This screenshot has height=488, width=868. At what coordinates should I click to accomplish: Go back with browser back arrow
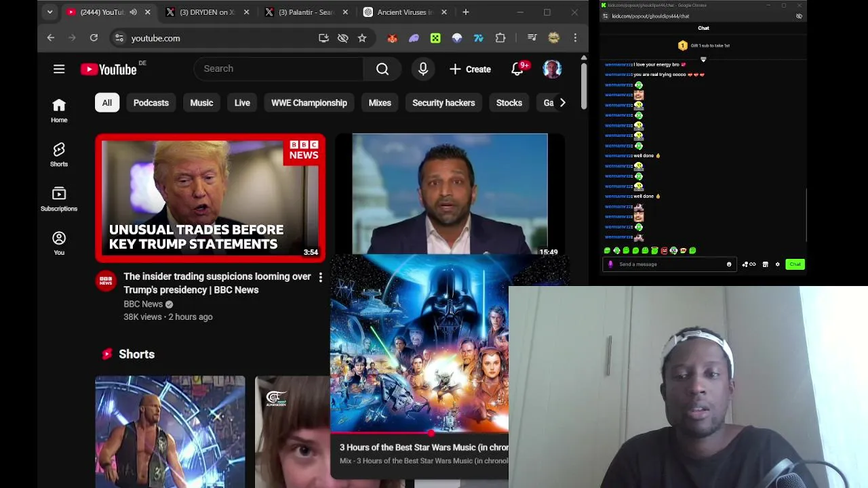[50, 38]
